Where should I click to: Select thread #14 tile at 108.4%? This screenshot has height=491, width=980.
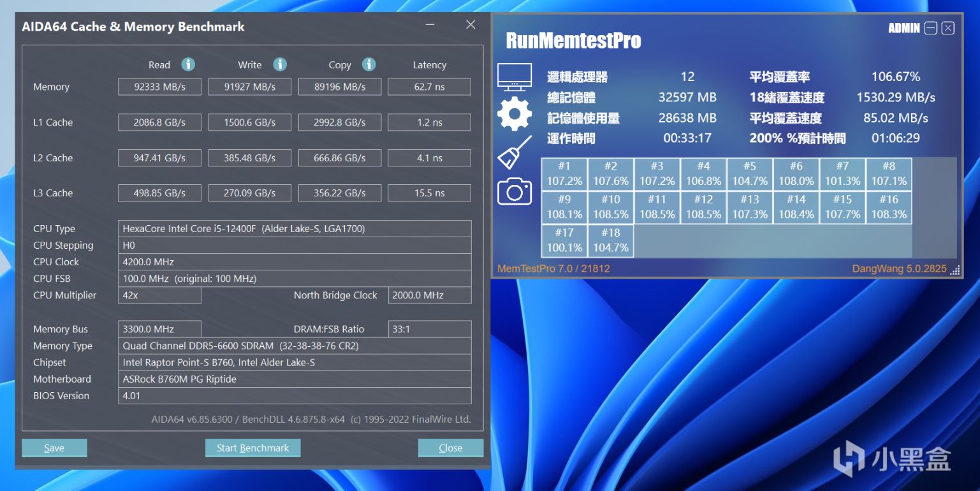tap(796, 207)
